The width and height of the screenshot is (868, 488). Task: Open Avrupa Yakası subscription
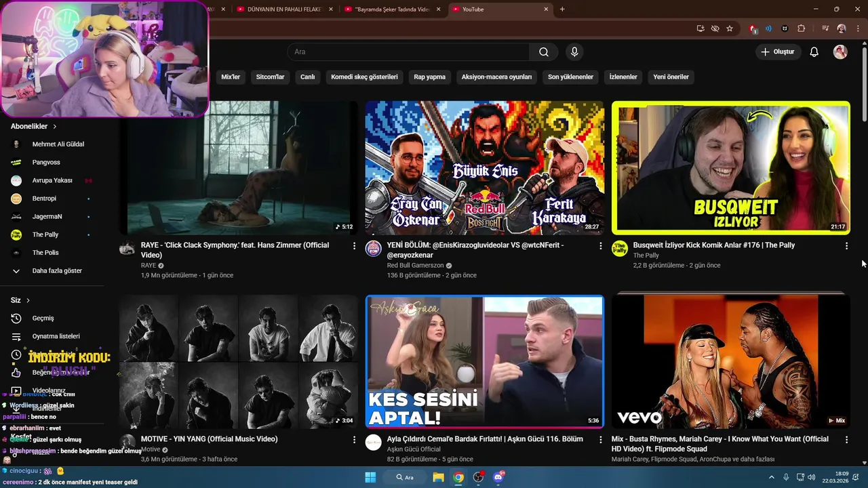tap(52, 181)
